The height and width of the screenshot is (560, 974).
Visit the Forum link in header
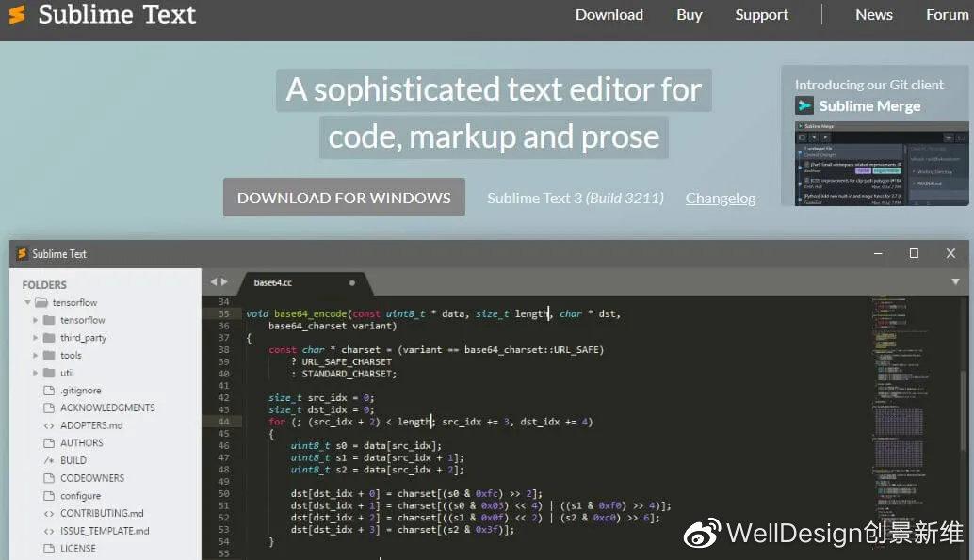[x=947, y=15]
